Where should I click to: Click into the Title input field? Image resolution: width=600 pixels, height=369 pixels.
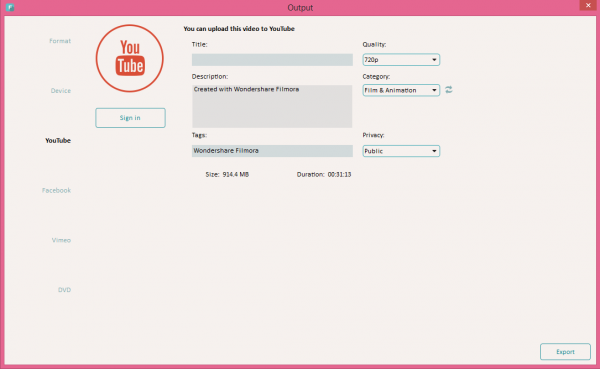272,60
